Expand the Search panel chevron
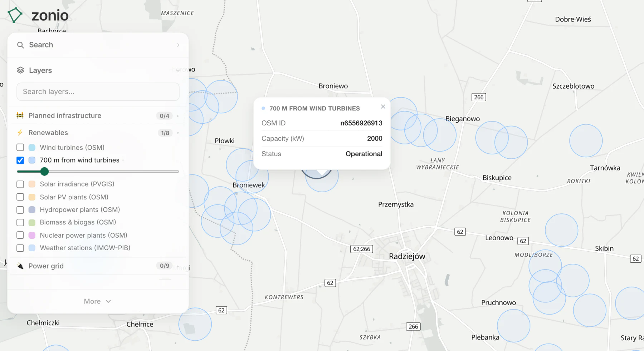 tap(178, 45)
